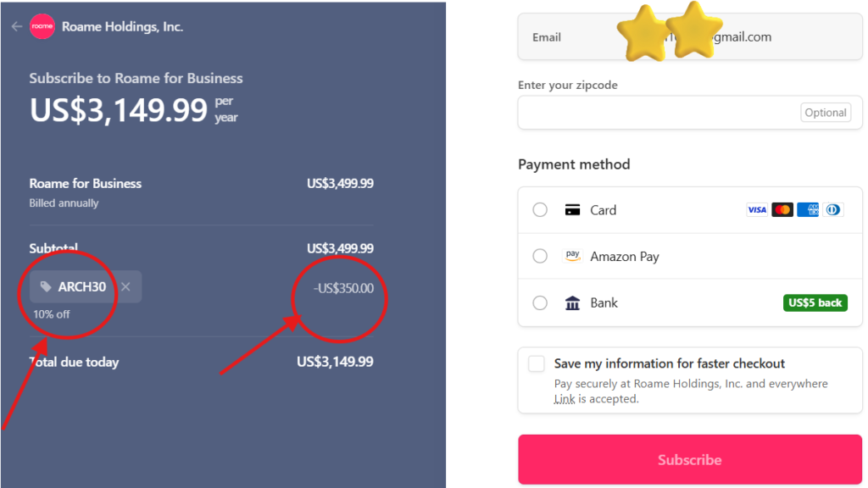Click the bank building icon
Viewport: 868px width, 488px height.
(570, 302)
